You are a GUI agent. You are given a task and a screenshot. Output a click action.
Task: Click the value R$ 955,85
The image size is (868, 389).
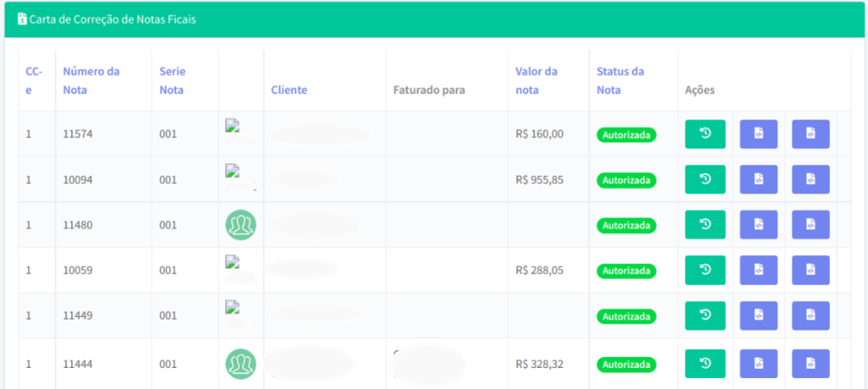(539, 180)
